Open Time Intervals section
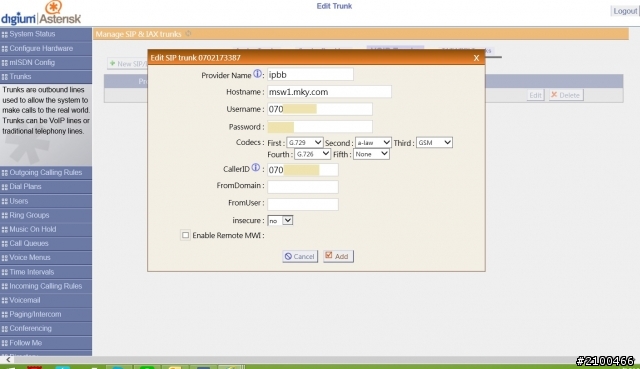The image size is (640, 369). coord(46,272)
